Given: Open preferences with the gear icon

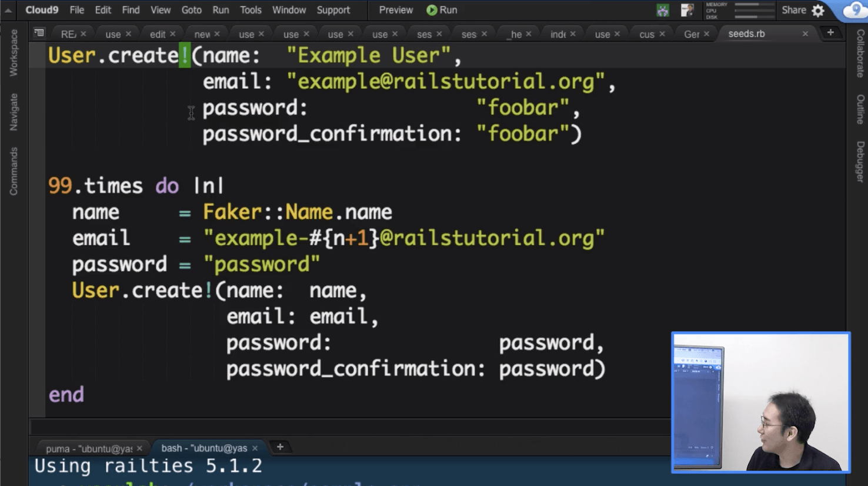Looking at the screenshot, I should pyautogui.click(x=818, y=11).
